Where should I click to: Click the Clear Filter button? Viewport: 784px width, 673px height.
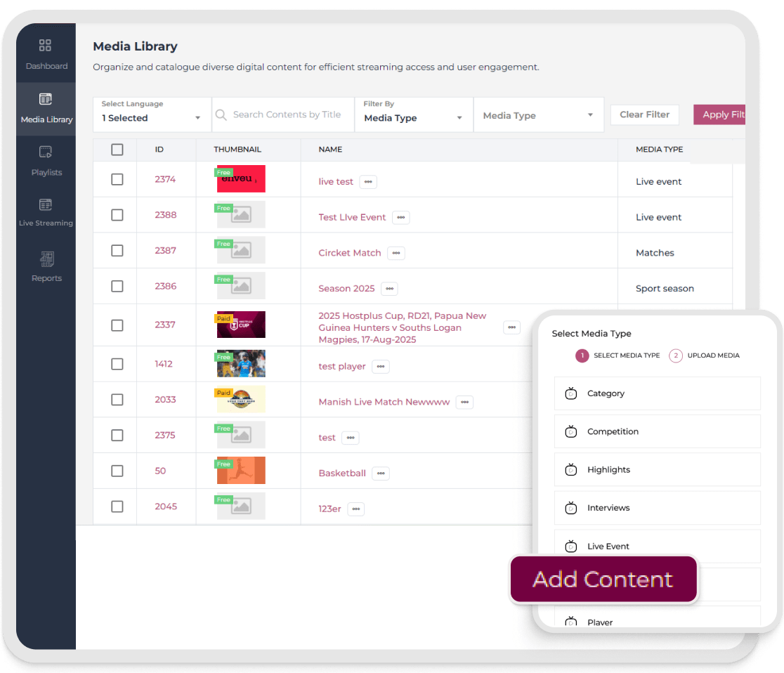click(x=644, y=115)
